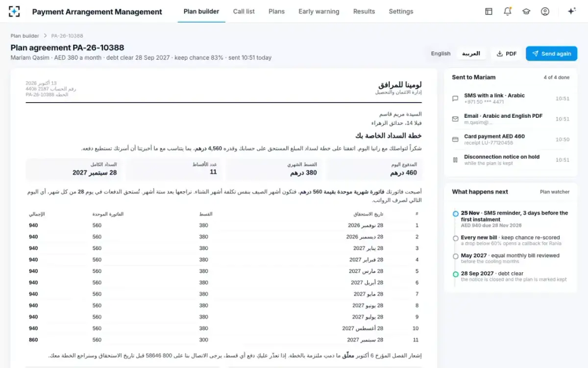
Task: Click the '28 مايو 2027' due date cell
Action: 368,294
